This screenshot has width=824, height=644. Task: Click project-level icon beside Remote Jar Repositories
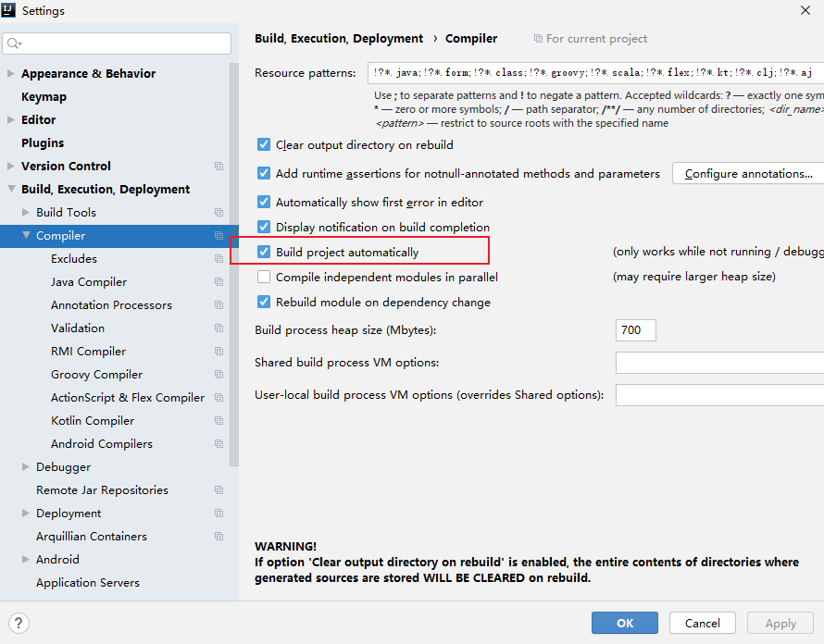218,490
